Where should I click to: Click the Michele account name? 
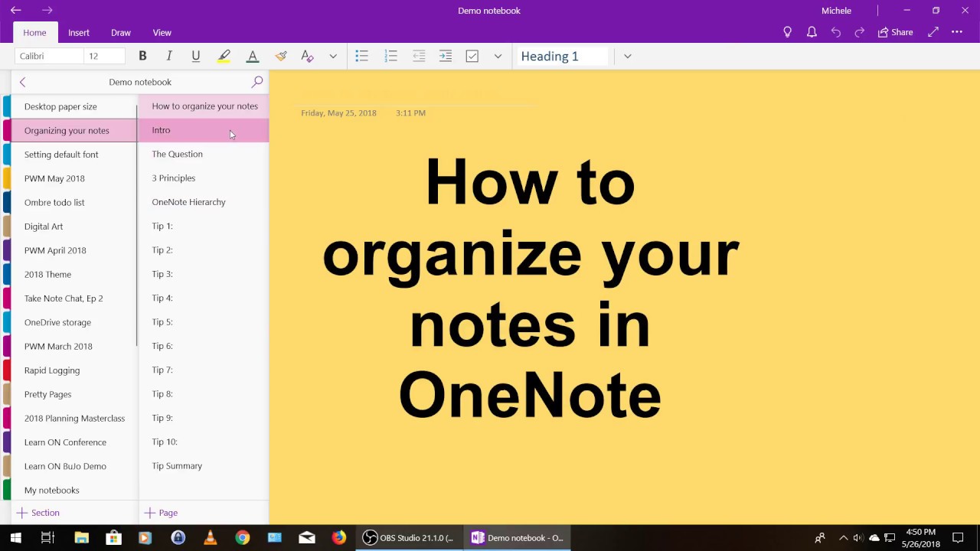coord(836,11)
